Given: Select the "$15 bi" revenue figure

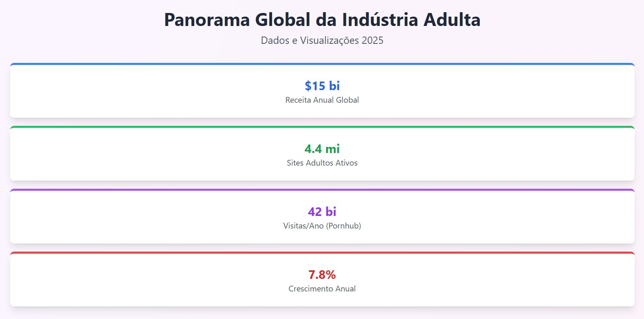Looking at the screenshot, I should [x=322, y=86].
